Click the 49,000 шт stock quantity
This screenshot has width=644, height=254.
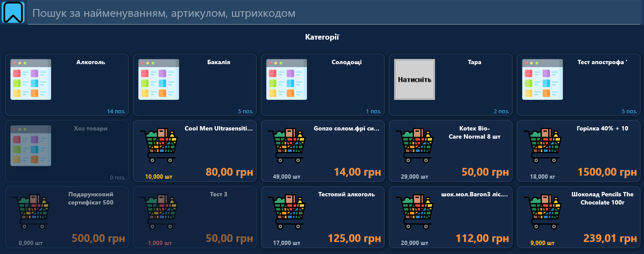click(287, 177)
